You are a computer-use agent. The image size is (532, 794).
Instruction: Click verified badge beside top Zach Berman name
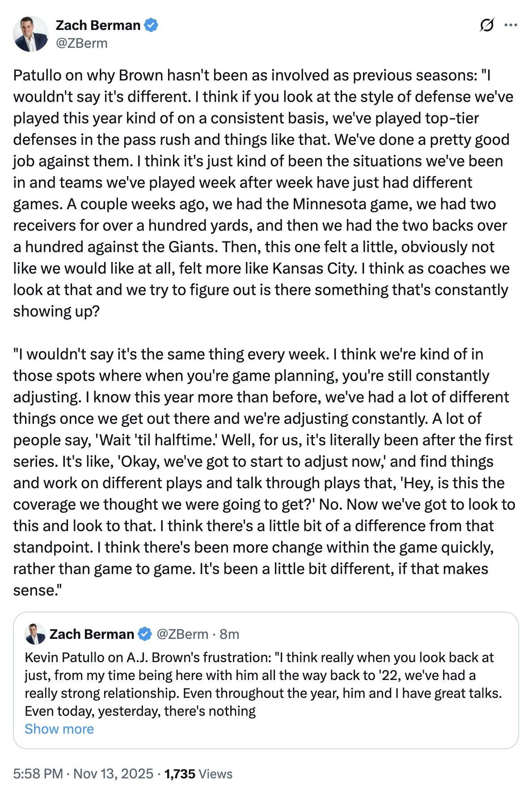pos(151,25)
